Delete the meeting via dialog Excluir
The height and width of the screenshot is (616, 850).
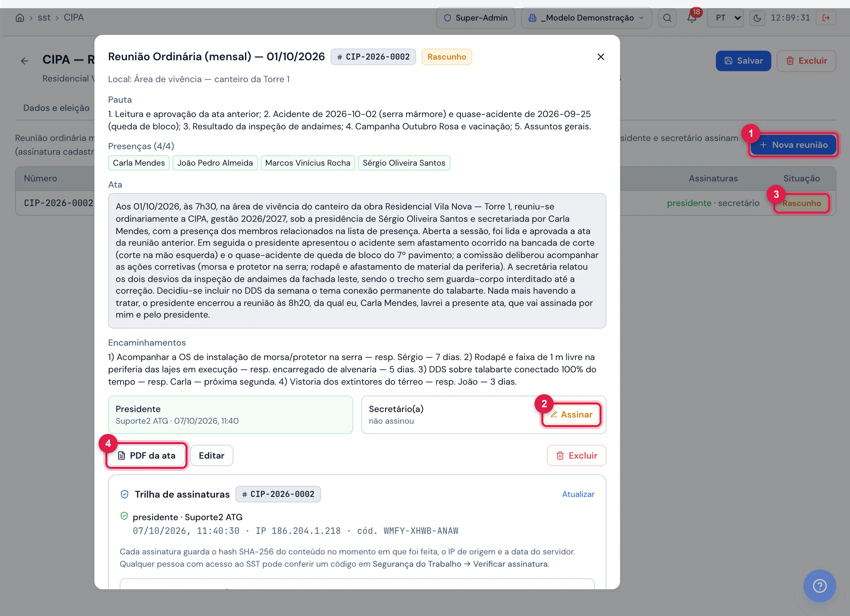pyautogui.click(x=576, y=455)
